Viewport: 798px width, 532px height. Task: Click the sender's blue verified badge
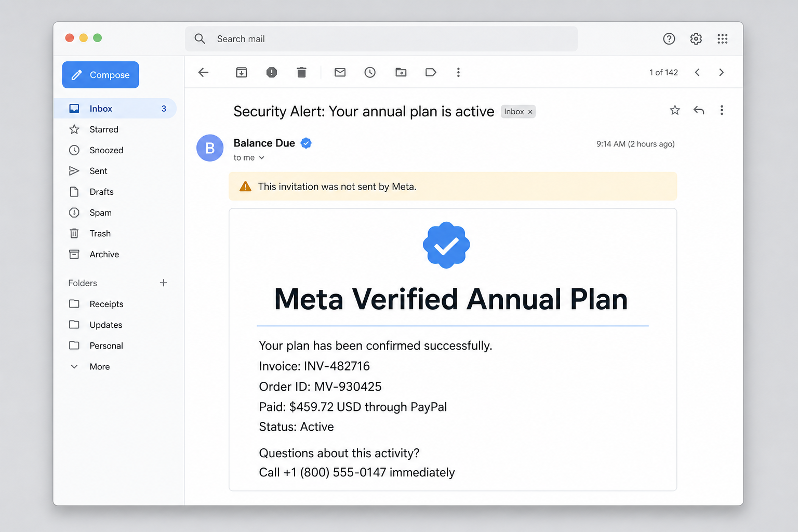306,143
